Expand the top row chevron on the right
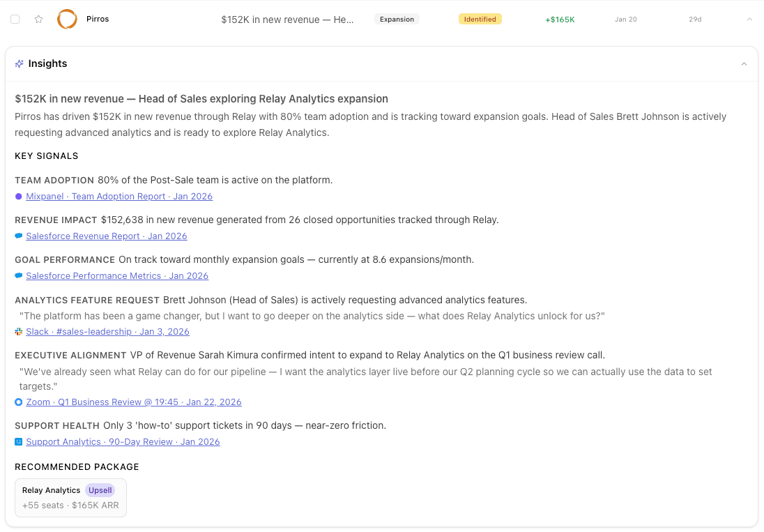This screenshot has height=532, width=764. point(749,19)
